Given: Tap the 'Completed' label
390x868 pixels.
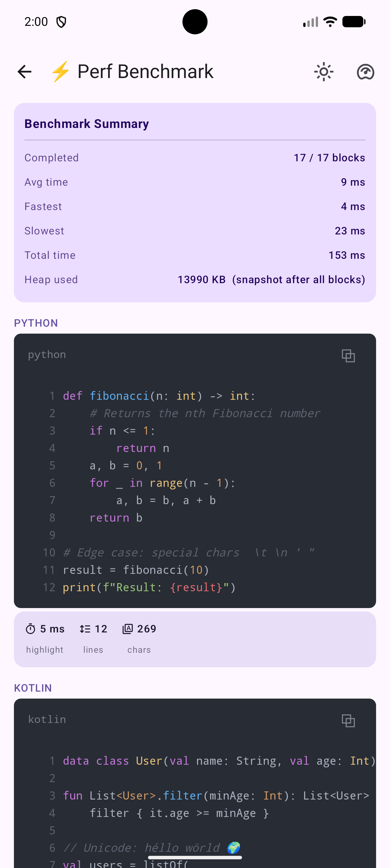Looking at the screenshot, I should click(x=52, y=158).
